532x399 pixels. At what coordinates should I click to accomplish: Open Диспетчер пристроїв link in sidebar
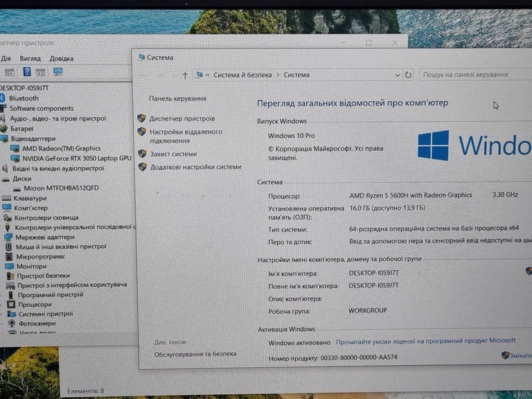click(x=182, y=118)
